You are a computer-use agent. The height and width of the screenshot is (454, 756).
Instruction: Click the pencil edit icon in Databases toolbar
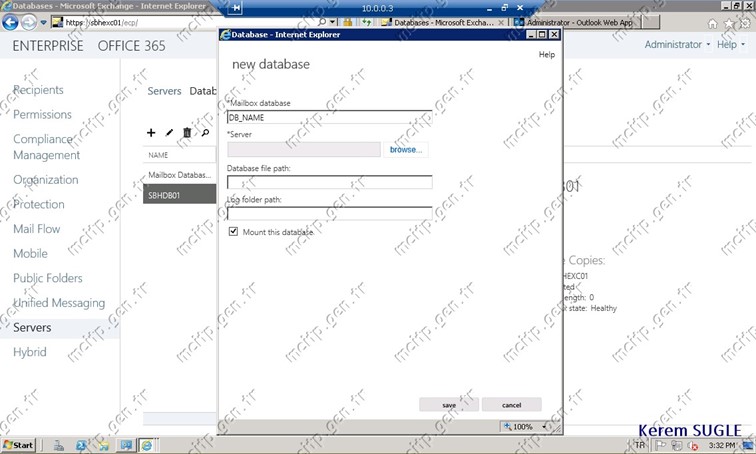pos(169,133)
